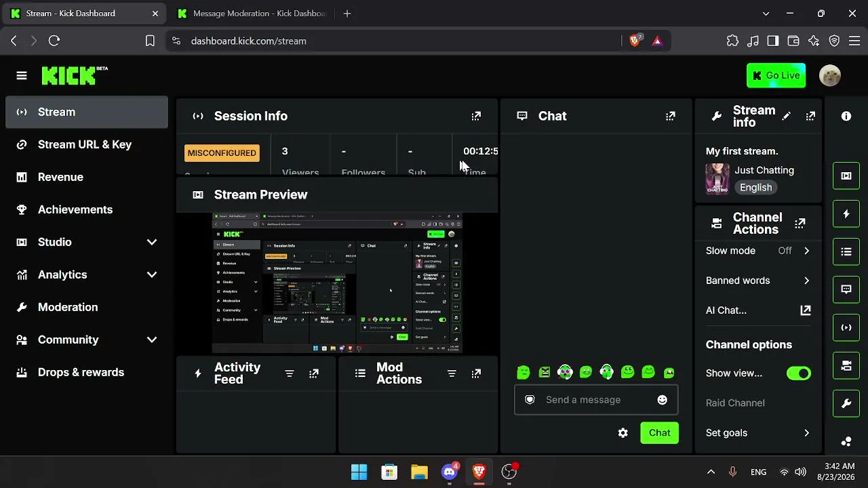
Task: Click the dashboard.kick.com address bar
Action: [393, 41]
